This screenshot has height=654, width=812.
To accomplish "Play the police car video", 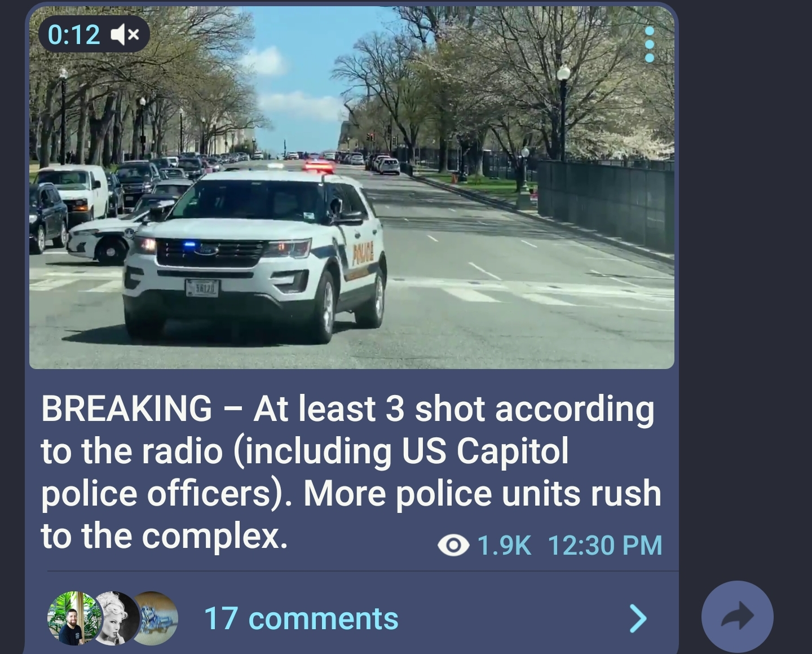I will point(352,187).
